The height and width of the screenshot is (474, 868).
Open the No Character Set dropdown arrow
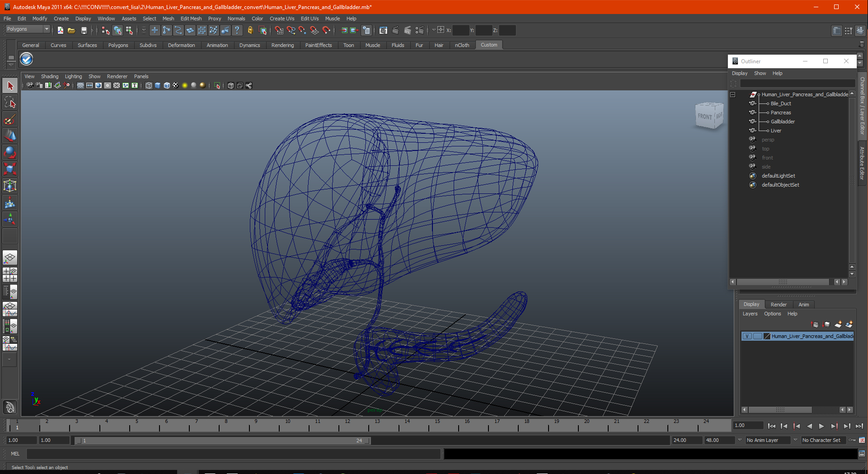click(795, 440)
